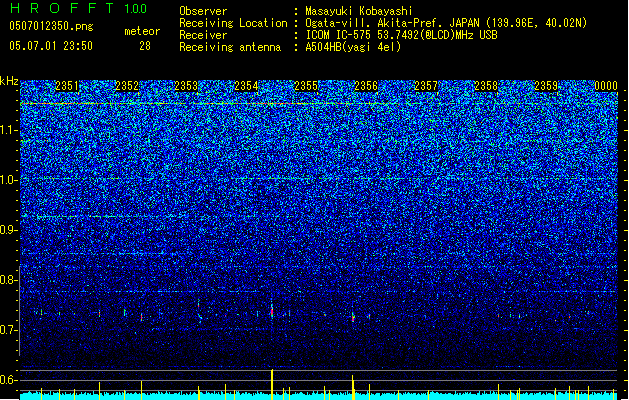The width and height of the screenshot is (629, 400).
Task: Click the observer name Masayuki Kobayashi
Action: tap(359, 11)
